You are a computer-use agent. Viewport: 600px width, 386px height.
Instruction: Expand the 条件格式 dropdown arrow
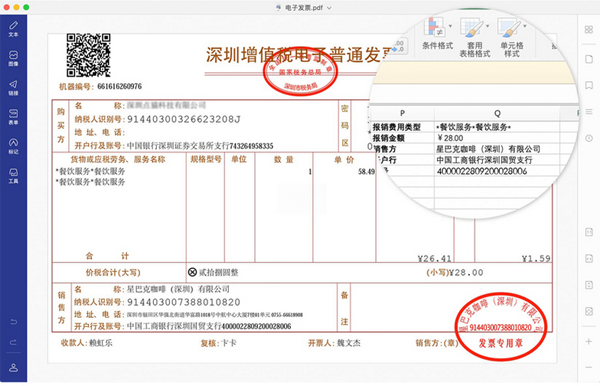pos(450,26)
